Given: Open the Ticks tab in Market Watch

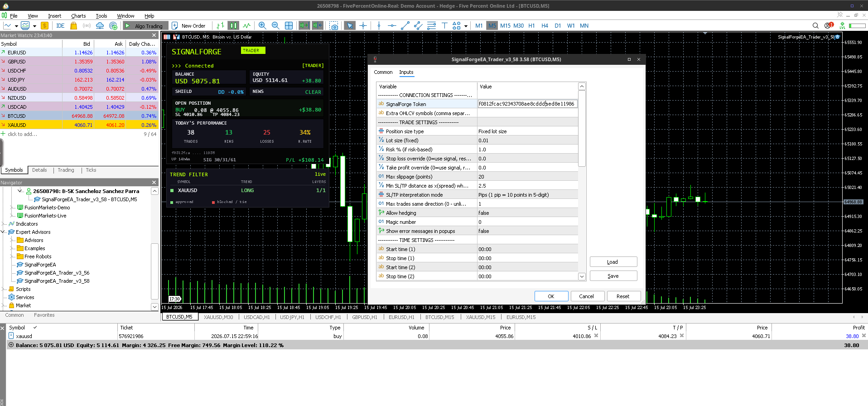Looking at the screenshot, I should [91, 170].
